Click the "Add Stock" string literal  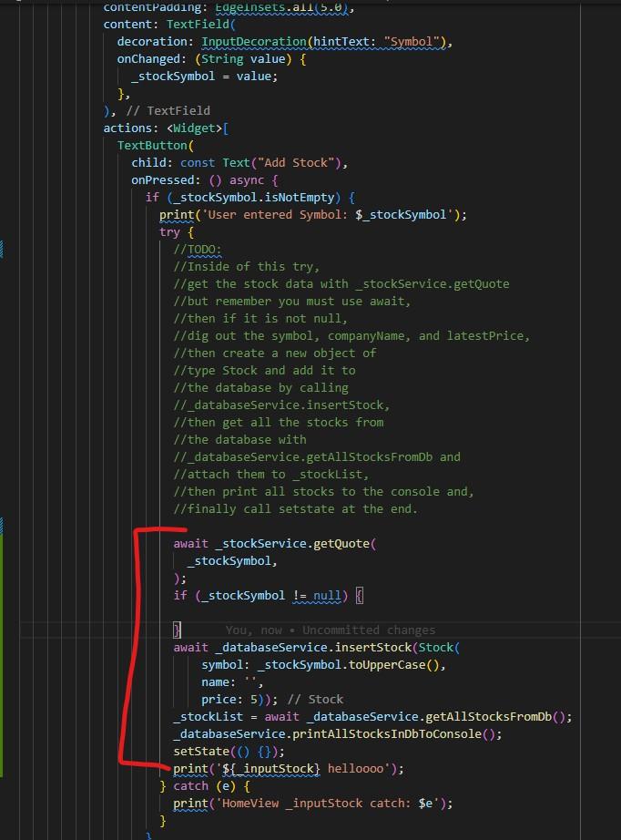[x=296, y=162]
